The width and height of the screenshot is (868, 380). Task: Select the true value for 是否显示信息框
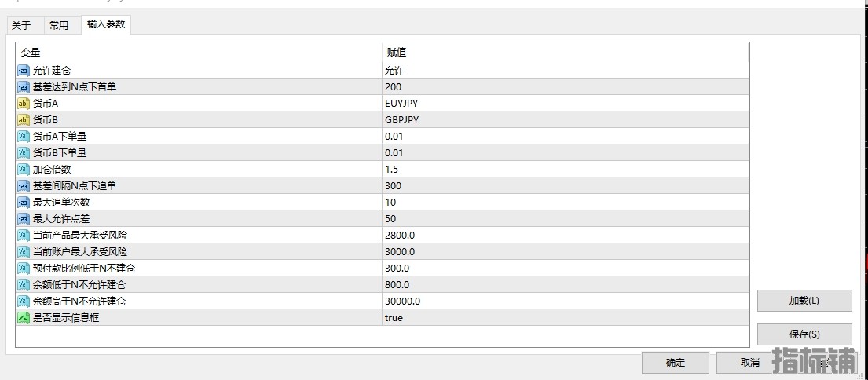pyautogui.click(x=566, y=318)
